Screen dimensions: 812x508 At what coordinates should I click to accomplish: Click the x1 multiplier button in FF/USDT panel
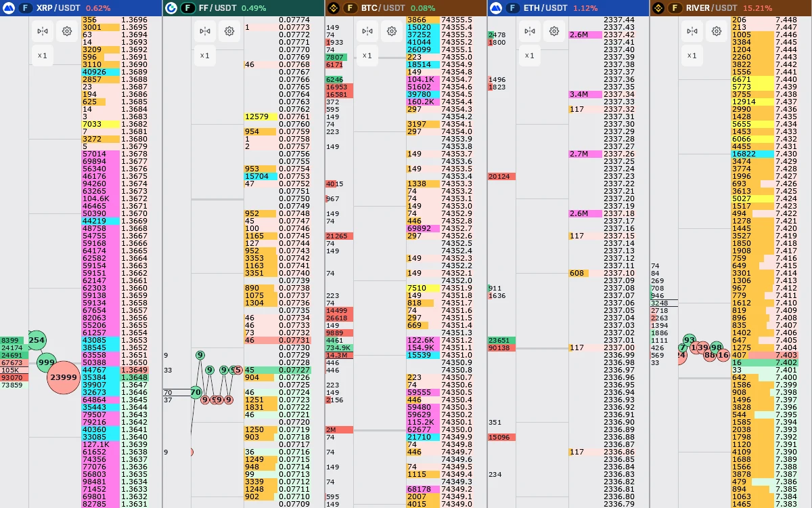click(x=204, y=56)
